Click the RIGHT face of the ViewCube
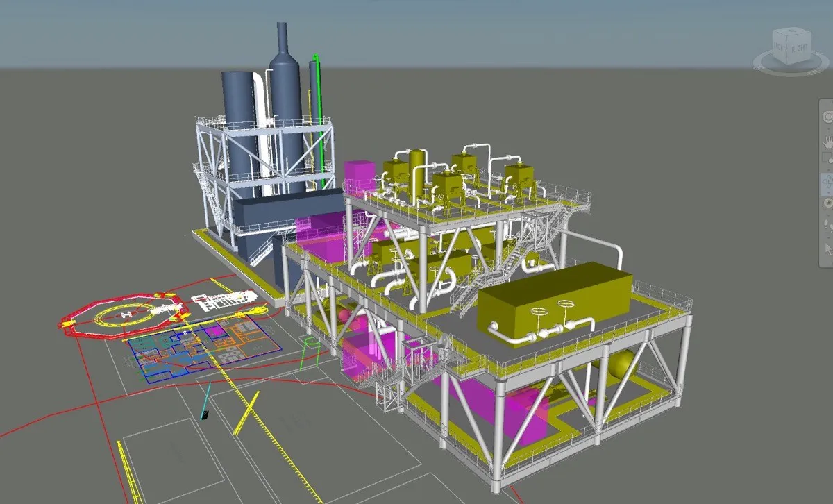Viewport: 833px width, 504px height. (800, 49)
